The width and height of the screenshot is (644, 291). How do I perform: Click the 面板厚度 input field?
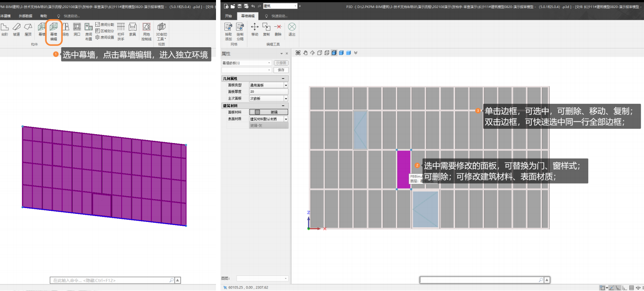(x=269, y=91)
